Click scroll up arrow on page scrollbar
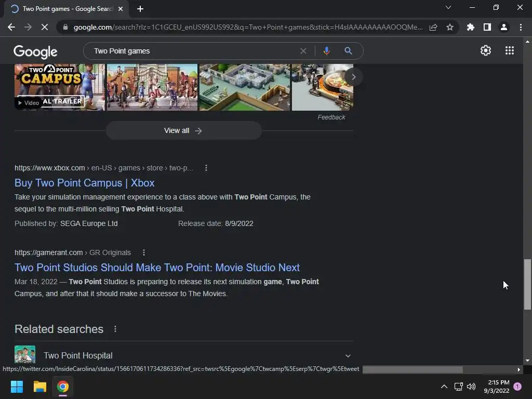 (527, 42)
